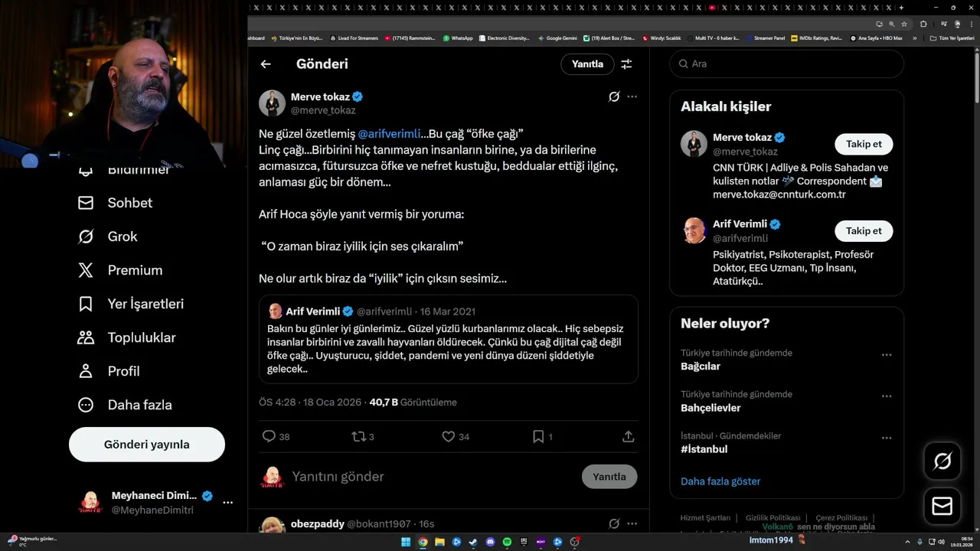This screenshot has width=980, height=551.
Task: Open reply settings sliders icon beside Yanıtla
Action: [x=626, y=64]
